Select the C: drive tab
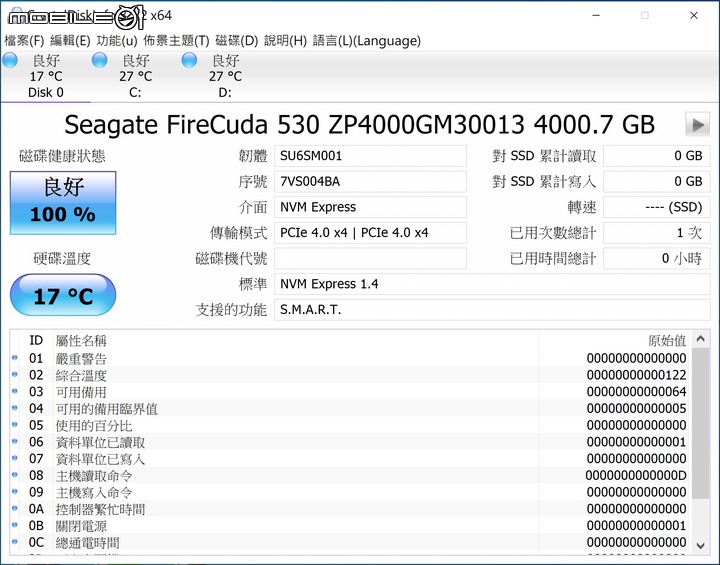 pyautogui.click(x=135, y=77)
